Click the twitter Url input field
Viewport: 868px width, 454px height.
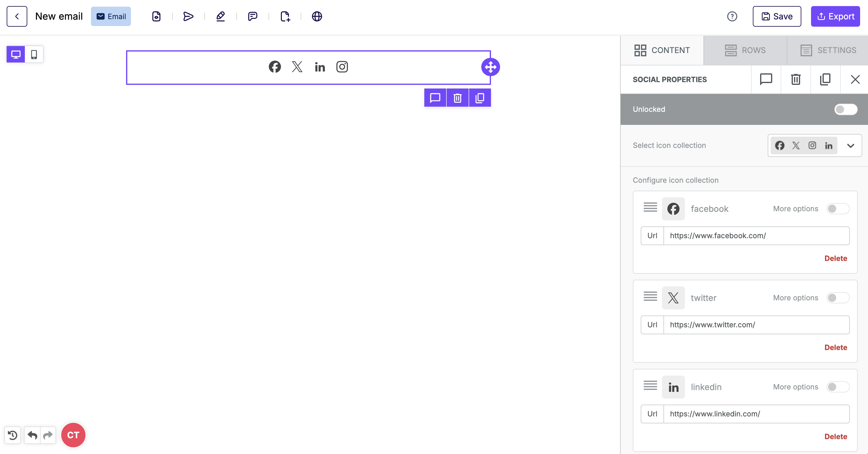coord(756,325)
